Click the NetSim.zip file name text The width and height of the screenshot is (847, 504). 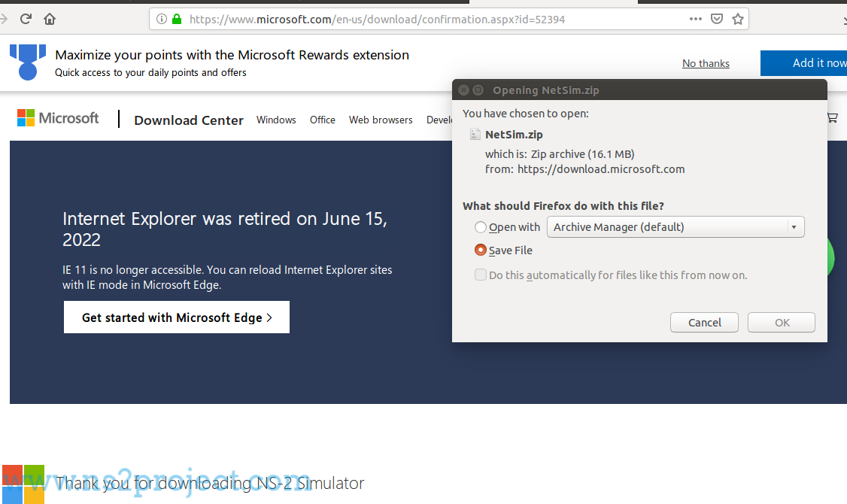pos(514,135)
